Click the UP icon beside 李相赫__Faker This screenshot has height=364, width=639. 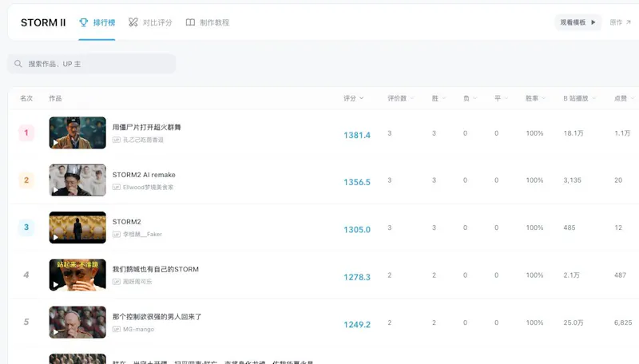117,234
